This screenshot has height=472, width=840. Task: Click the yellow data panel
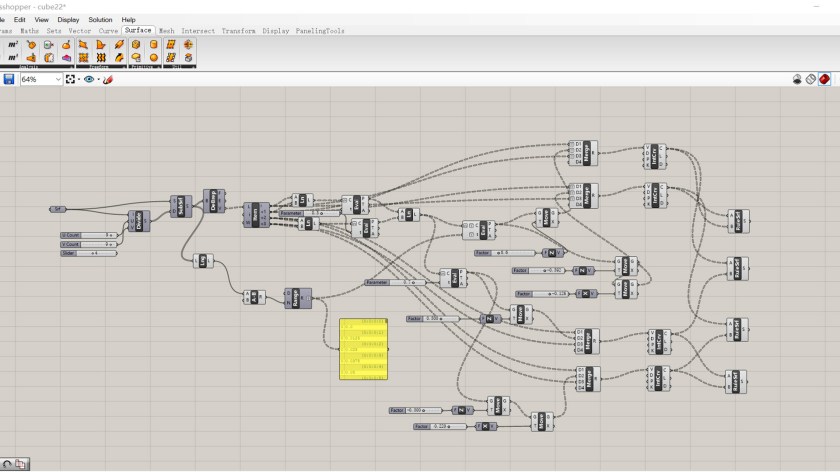point(363,349)
